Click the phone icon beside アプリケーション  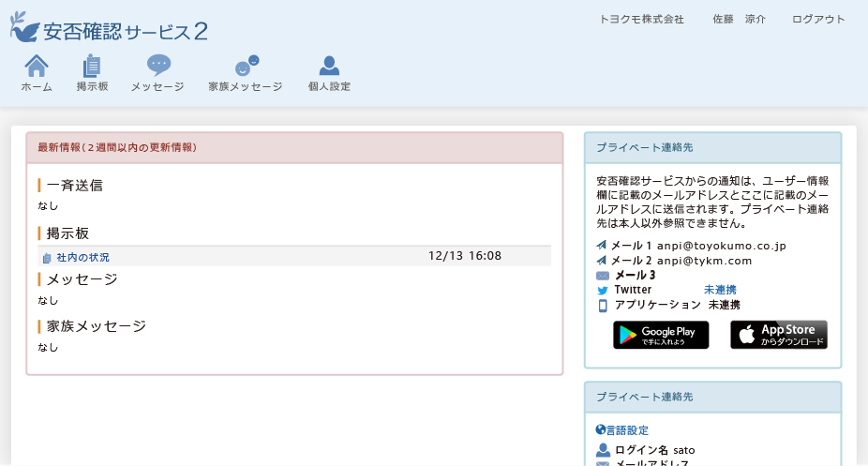tap(603, 306)
